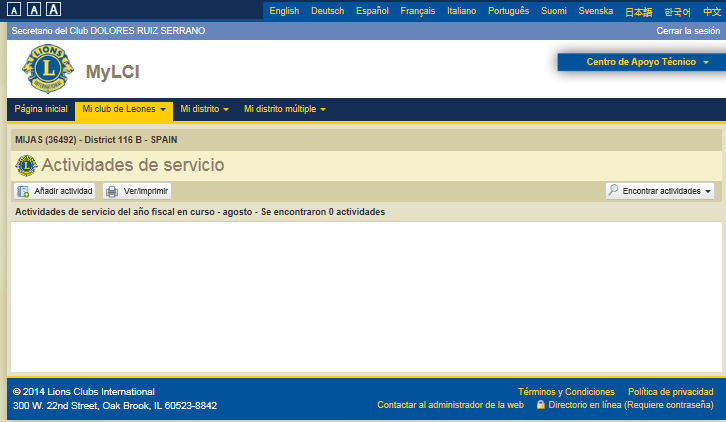Screen dimensions: 726x422
Task: Click Contactar al administrador de la web
Action: point(450,405)
